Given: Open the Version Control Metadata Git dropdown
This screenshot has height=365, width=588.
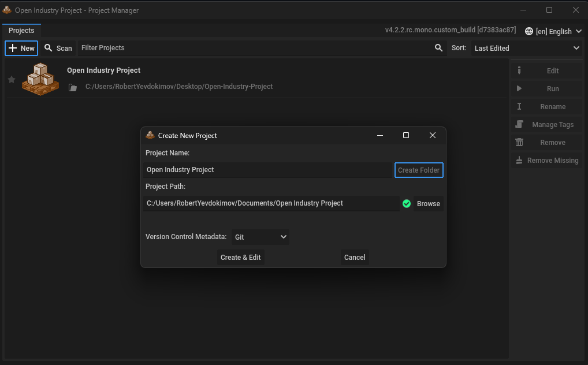Looking at the screenshot, I should coord(260,237).
